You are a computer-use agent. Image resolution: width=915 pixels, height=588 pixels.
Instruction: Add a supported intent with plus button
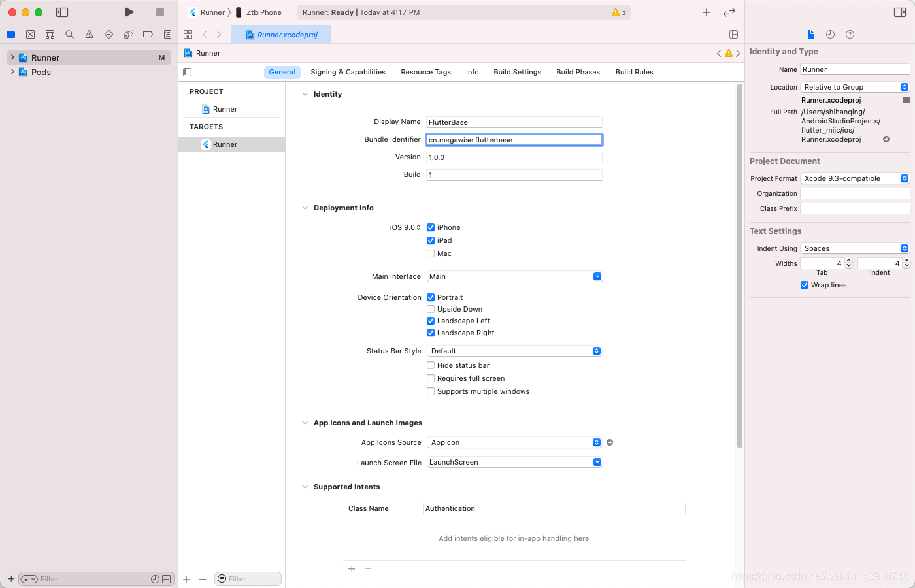pyautogui.click(x=352, y=569)
